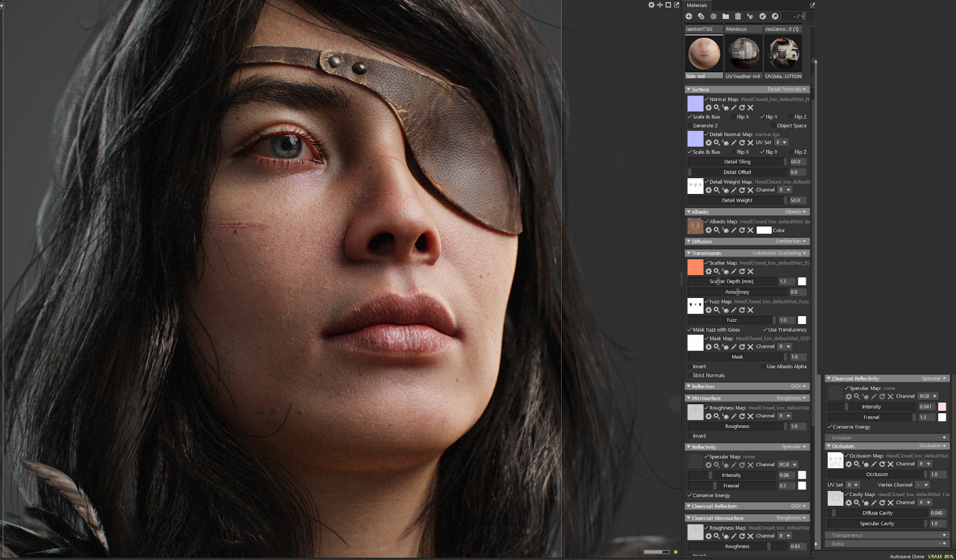Toggle Use Translucency checkbox
The image size is (956, 560).
[765, 330]
